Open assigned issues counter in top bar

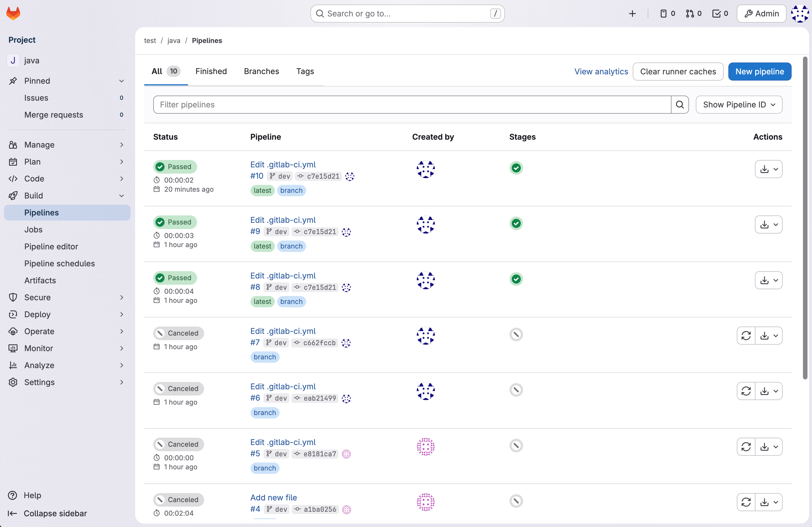pyautogui.click(x=667, y=13)
